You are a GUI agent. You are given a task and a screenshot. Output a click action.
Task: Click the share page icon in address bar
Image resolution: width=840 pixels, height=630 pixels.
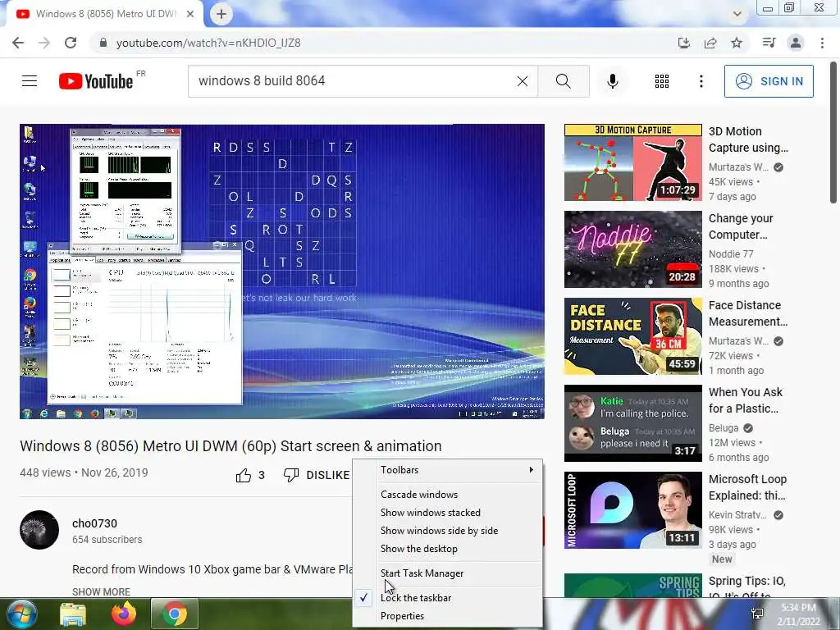710,43
